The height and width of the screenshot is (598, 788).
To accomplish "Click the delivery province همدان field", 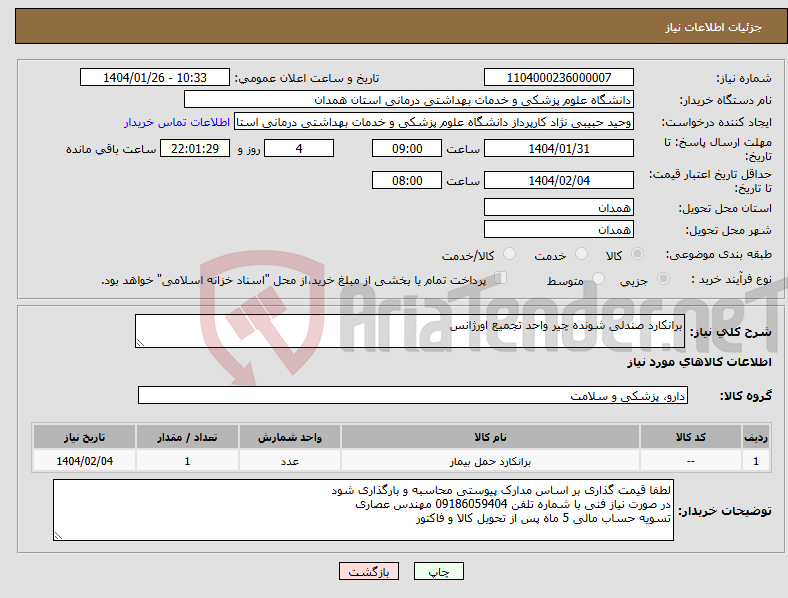I will point(558,207).
